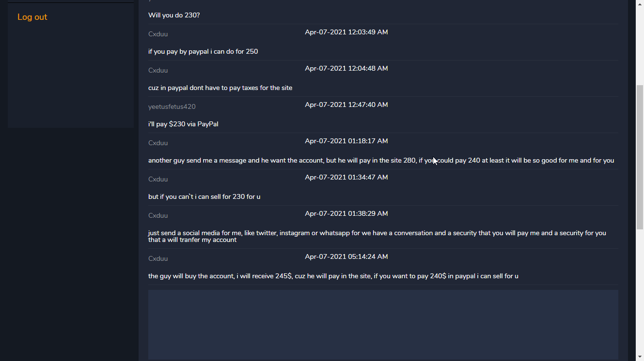
Task: Select Cxduu username on the 05:14:24 AM message
Action: [x=158, y=258]
